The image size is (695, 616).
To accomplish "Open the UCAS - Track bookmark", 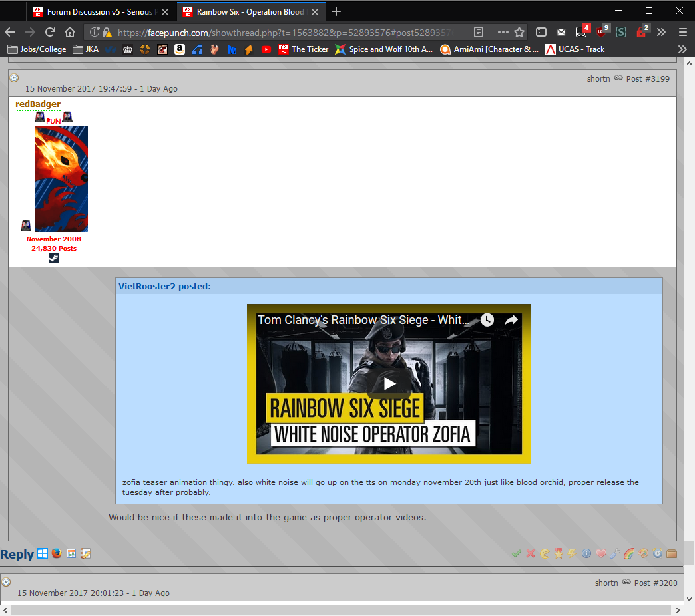I will (575, 49).
